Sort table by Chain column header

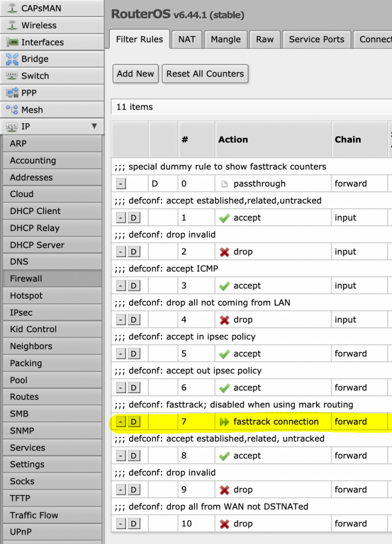click(x=360, y=140)
